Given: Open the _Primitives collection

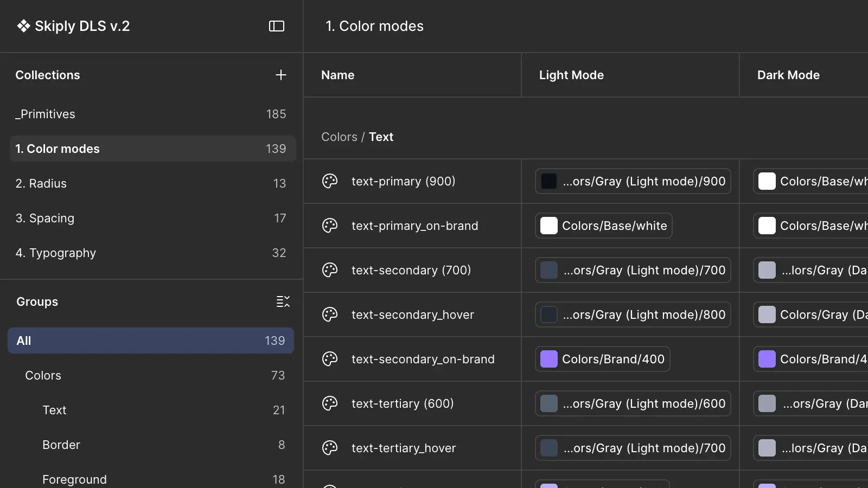Looking at the screenshot, I should (152, 114).
